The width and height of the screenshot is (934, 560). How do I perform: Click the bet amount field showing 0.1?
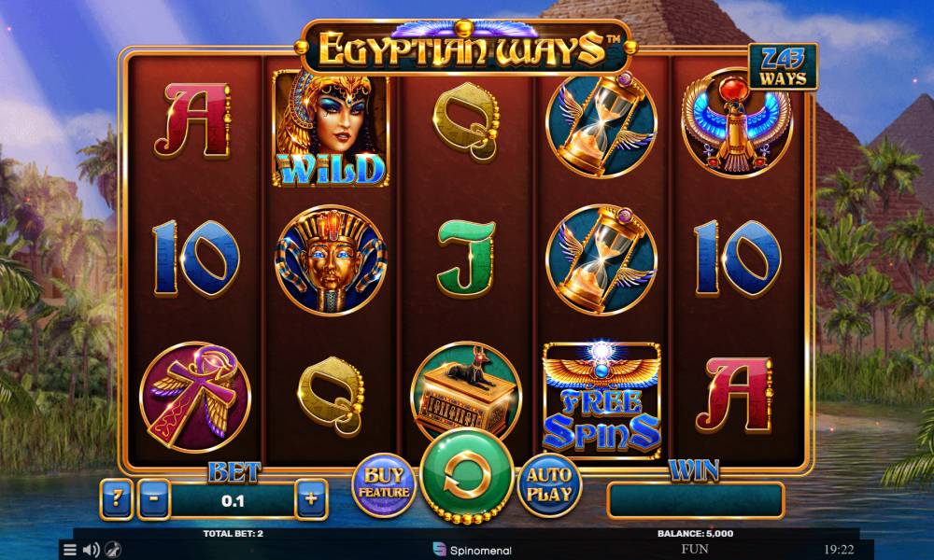point(233,500)
